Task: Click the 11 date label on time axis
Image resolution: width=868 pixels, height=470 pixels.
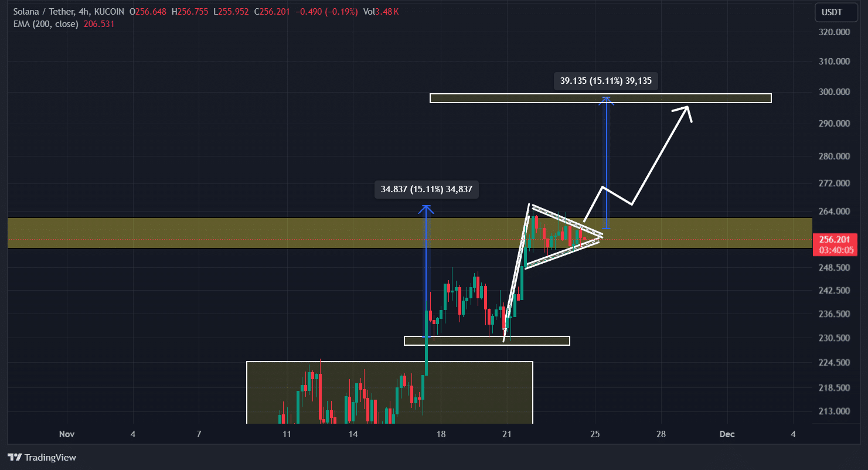Action: click(x=287, y=434)
